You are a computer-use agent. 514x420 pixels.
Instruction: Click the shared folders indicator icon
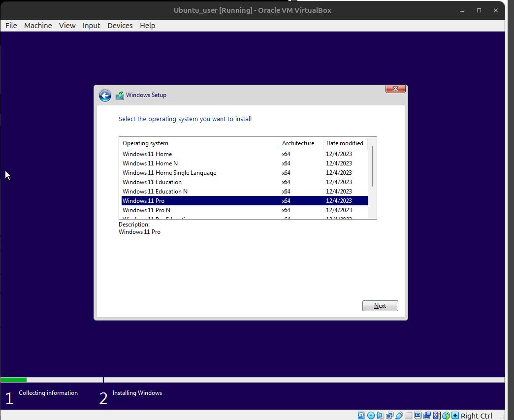pos(409,416)
